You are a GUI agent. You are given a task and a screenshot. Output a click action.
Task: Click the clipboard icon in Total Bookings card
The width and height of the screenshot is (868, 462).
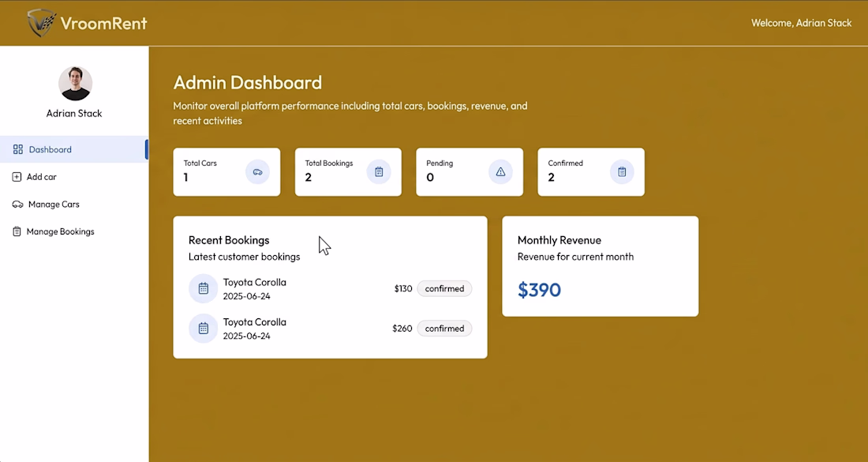click(x=379, y=171)
